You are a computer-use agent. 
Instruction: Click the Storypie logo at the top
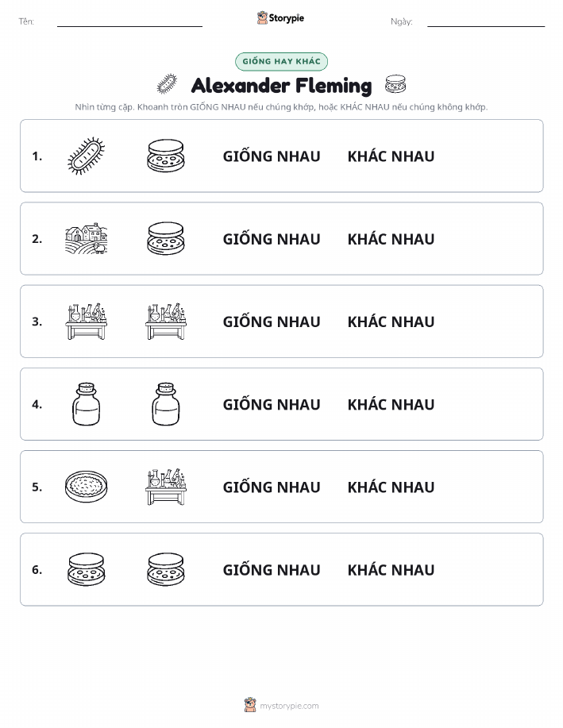tap(280, 18)
